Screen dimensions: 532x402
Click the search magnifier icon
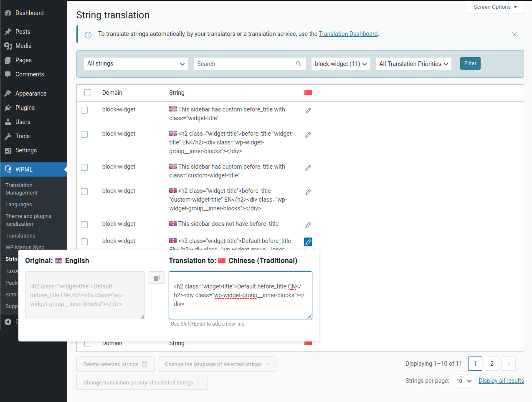click(x=299, y=64)
